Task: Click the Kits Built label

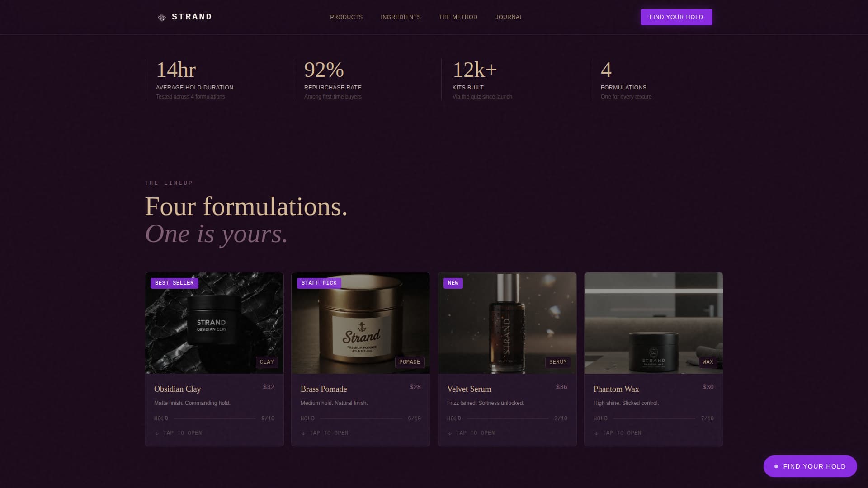Action: pos(468,88)
